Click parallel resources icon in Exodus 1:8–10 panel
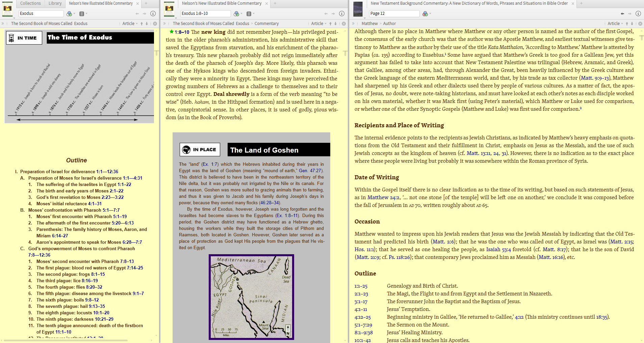The image size is (644, 343). coord(249,14)
